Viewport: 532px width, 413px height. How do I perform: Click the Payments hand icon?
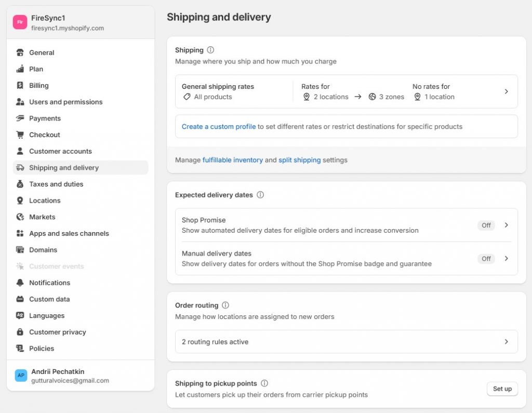coord(20,118)
